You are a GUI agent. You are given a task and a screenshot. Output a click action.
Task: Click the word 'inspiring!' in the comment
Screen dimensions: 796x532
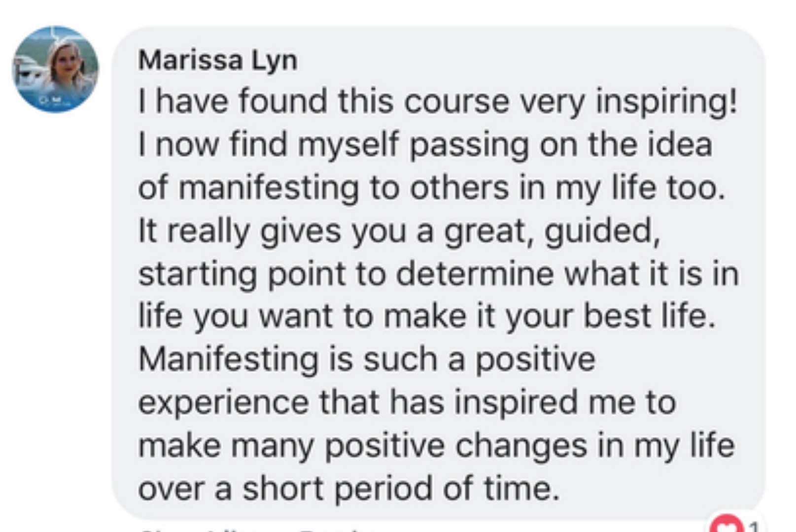(x=666, y=102)
